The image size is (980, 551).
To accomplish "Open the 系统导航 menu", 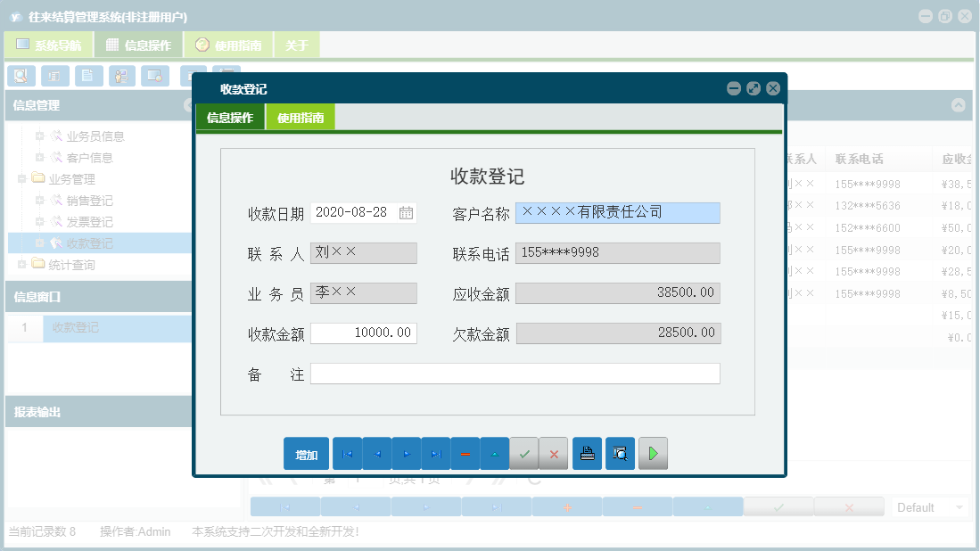I will coord(48,44).
